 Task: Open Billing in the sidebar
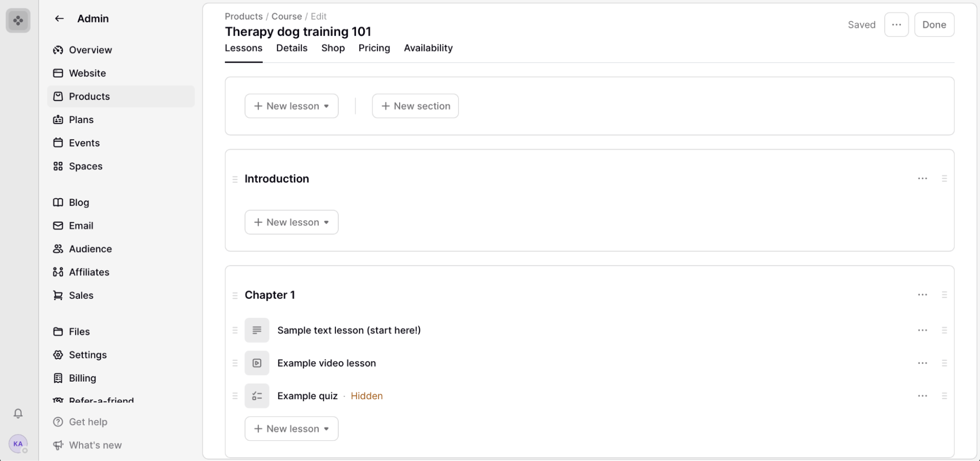click(x=121, y=379)
